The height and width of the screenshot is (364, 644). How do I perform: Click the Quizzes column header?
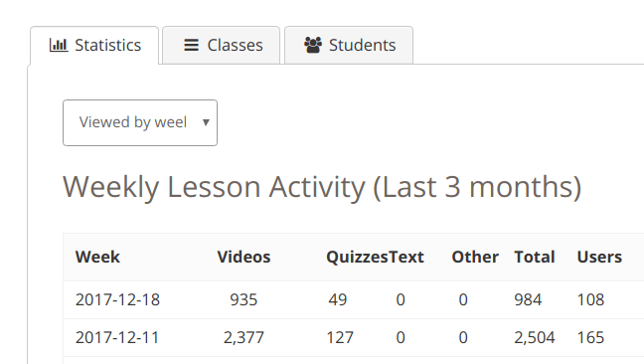(357, 258)
